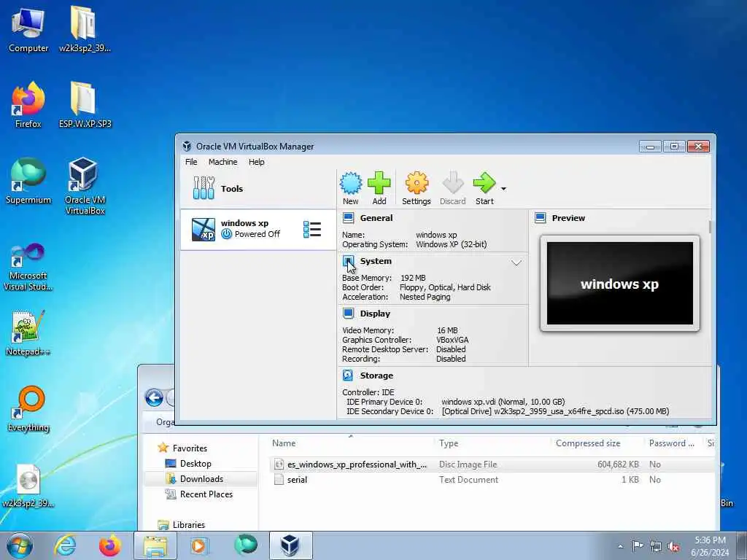Image resolution: width=747 pixels, height=560 pixels.
Task: Collapse the System section chevron
Action: pyautogui.click(x=516, y=262)
